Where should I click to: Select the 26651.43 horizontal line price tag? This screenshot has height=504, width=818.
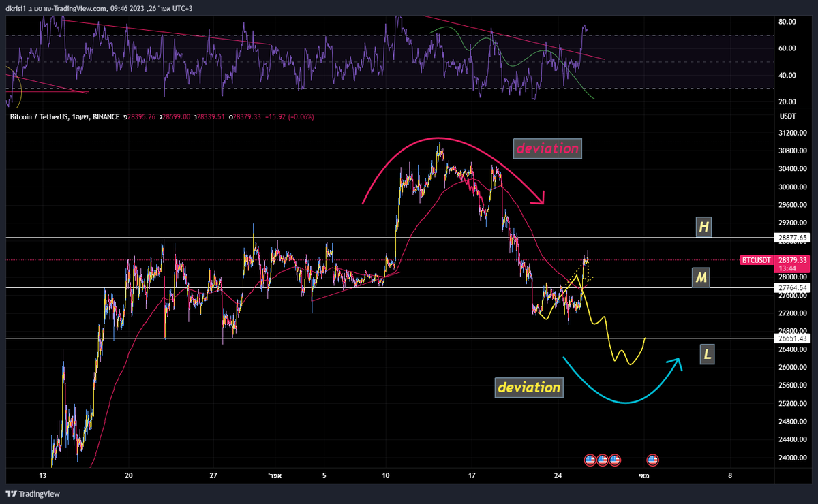[791, 338]
